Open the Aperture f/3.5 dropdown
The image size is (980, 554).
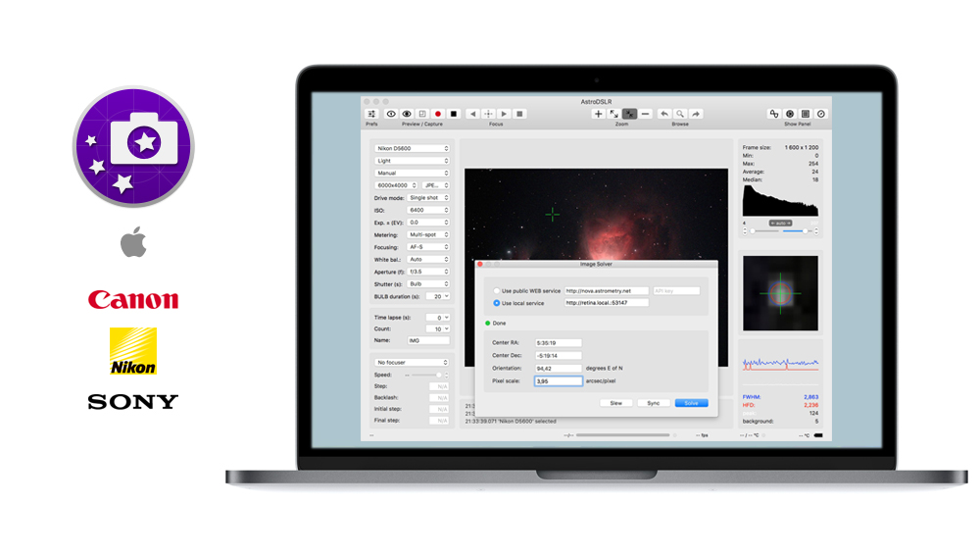coord(428,272)
